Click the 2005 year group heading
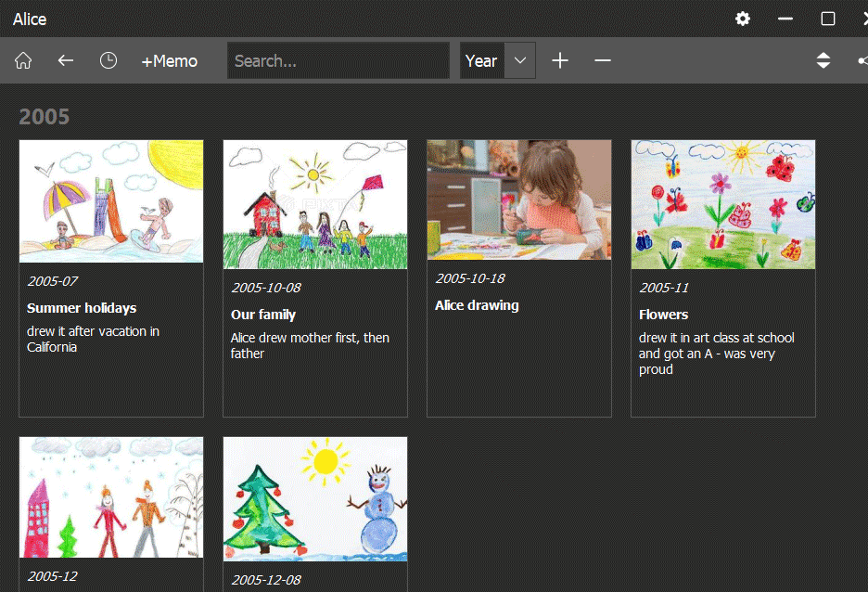868x592 pixels. 45,116
